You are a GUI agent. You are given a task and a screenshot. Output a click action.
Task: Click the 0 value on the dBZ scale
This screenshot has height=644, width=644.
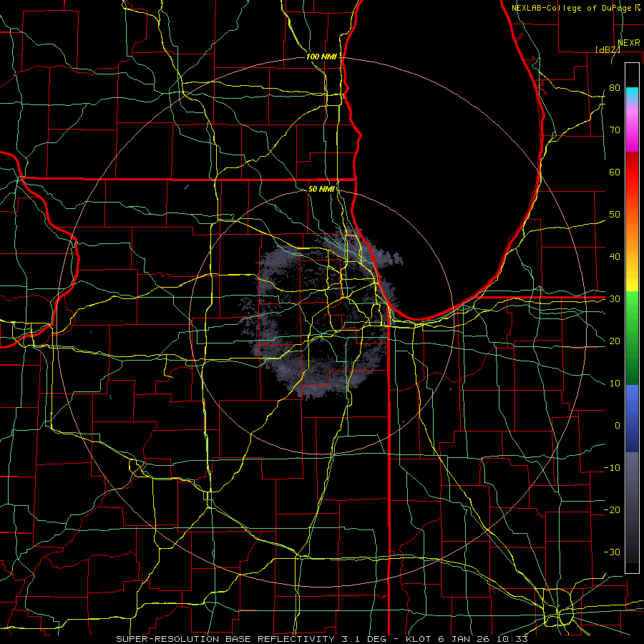tap(618, 426)
